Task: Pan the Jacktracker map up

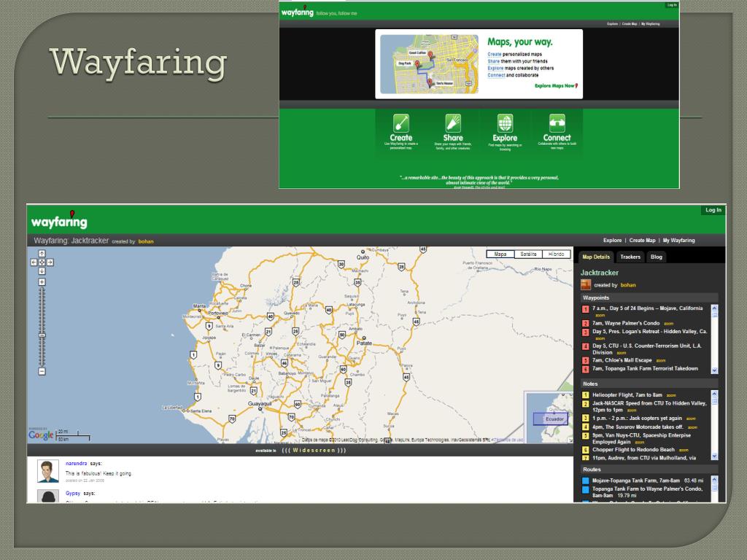Action: click(42, 254)
